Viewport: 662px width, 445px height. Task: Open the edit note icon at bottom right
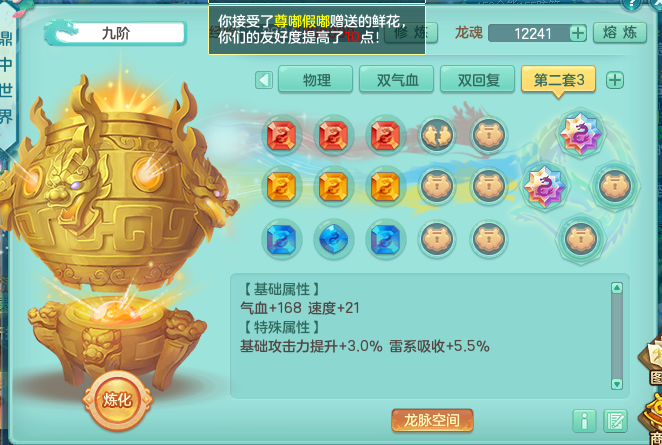[x=615, y=421]
